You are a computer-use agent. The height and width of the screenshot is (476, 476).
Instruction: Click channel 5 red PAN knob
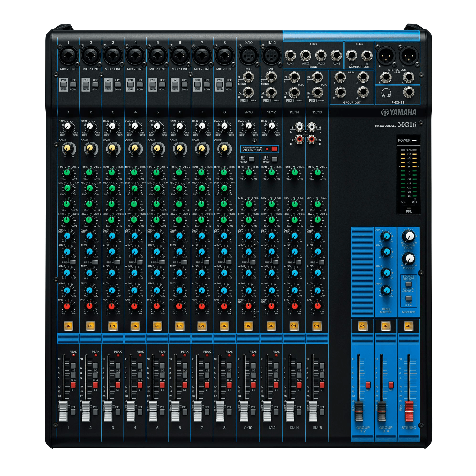[x=157, y=306]
